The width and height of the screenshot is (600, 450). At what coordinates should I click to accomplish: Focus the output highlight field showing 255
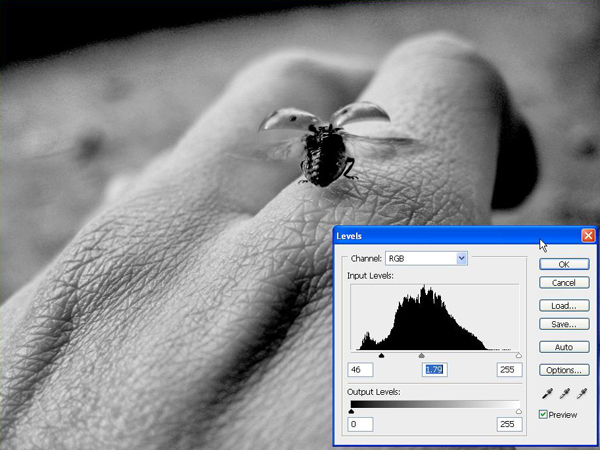coord(509,424)
